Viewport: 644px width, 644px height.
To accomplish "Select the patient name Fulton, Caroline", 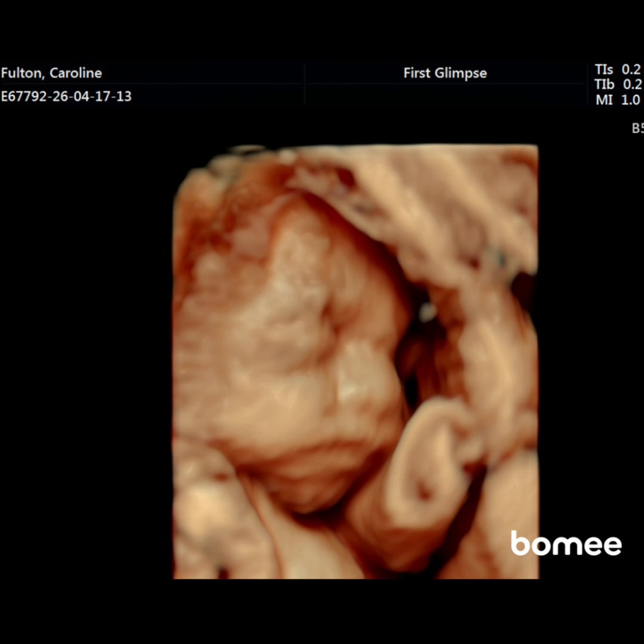I will (52, 73).
